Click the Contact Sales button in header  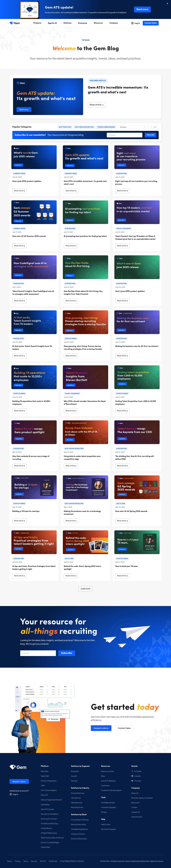tap(150, 23)
